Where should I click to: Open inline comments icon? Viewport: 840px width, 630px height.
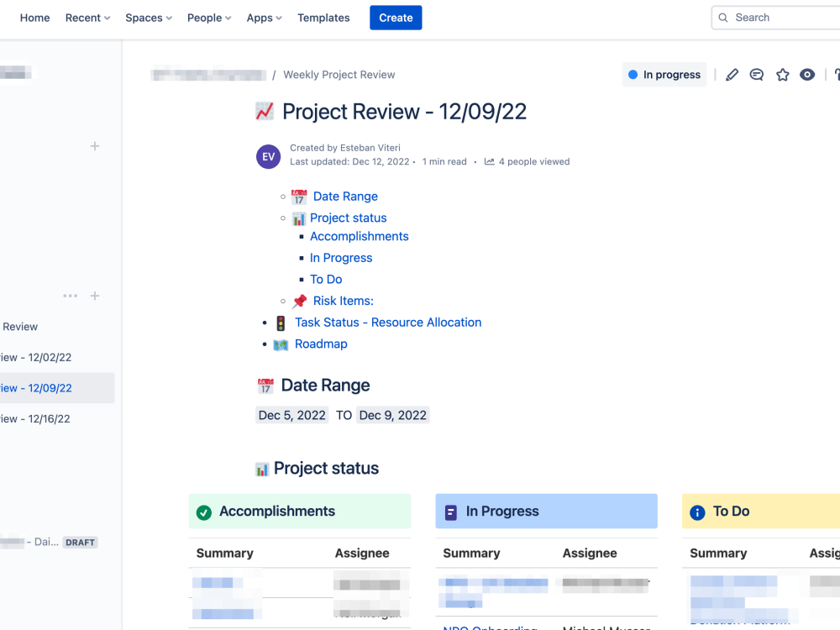pyautogui.click(x=757, y=75)
